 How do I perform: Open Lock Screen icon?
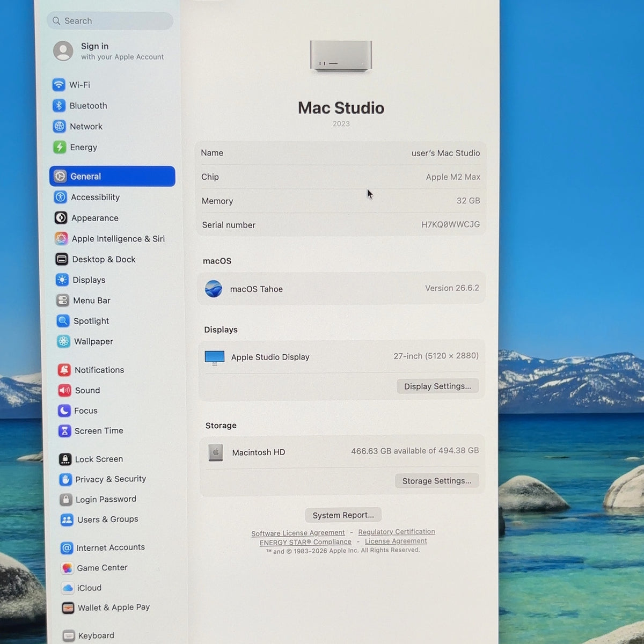pos(65,459)
